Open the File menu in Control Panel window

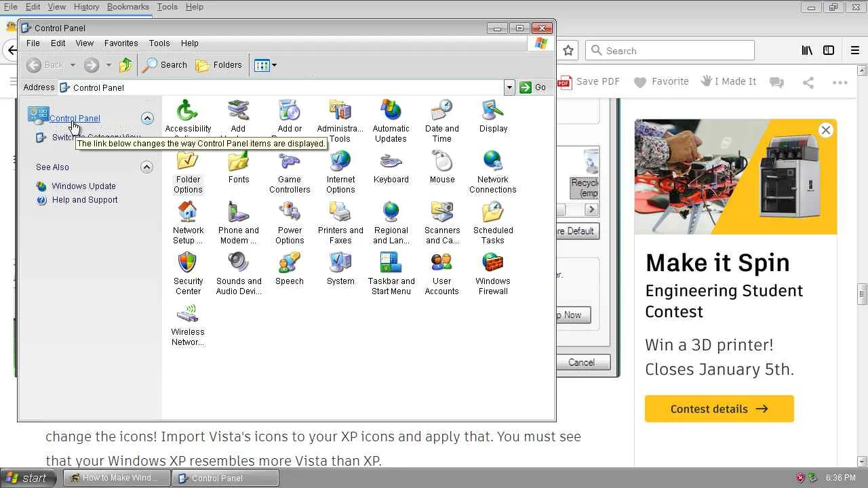pos(33,43)
